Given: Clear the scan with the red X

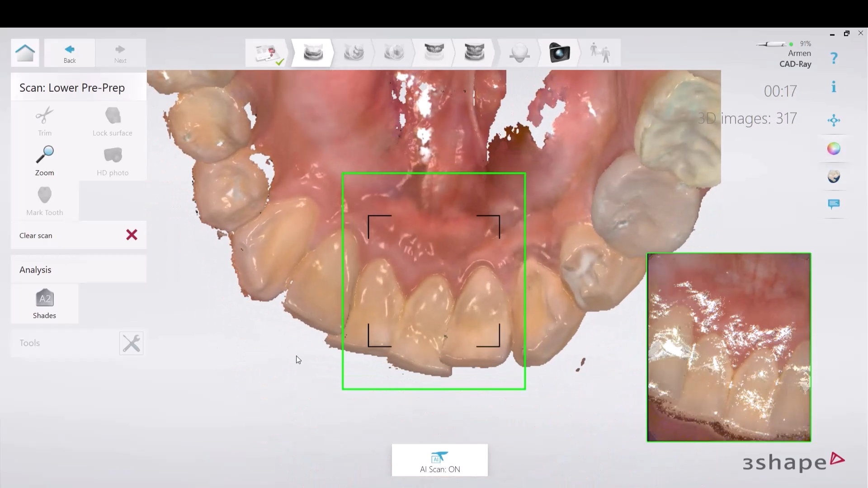Looking at the screenshot, I should point(132,235).
